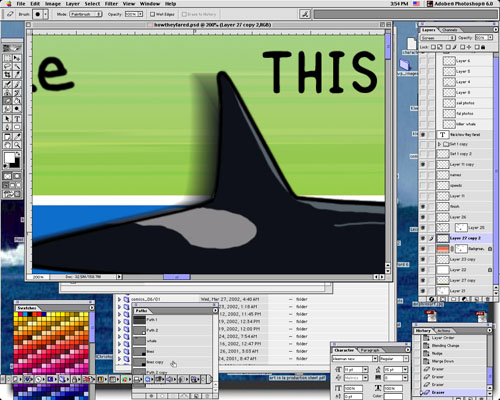The image size is (500, 400).
Task: Enable the lock transparent pixels checkbox
Action: (433, 47)
